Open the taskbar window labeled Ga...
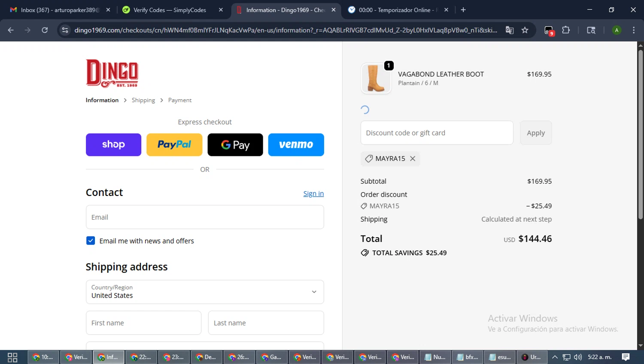The width and height of the screenshot is (644, 364). point(272,357)
